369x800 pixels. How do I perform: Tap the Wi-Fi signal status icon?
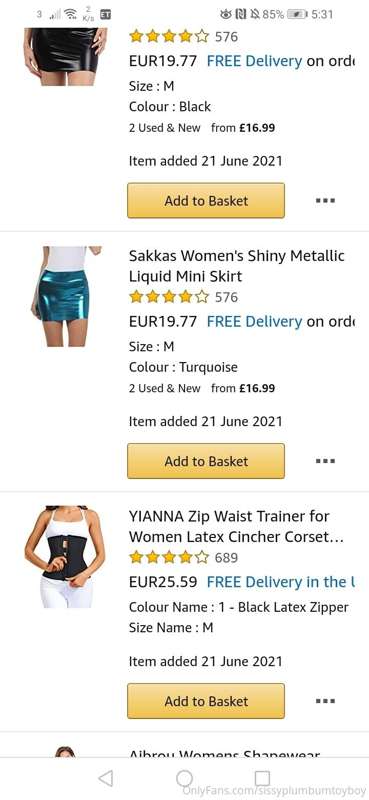coord(70,14)
